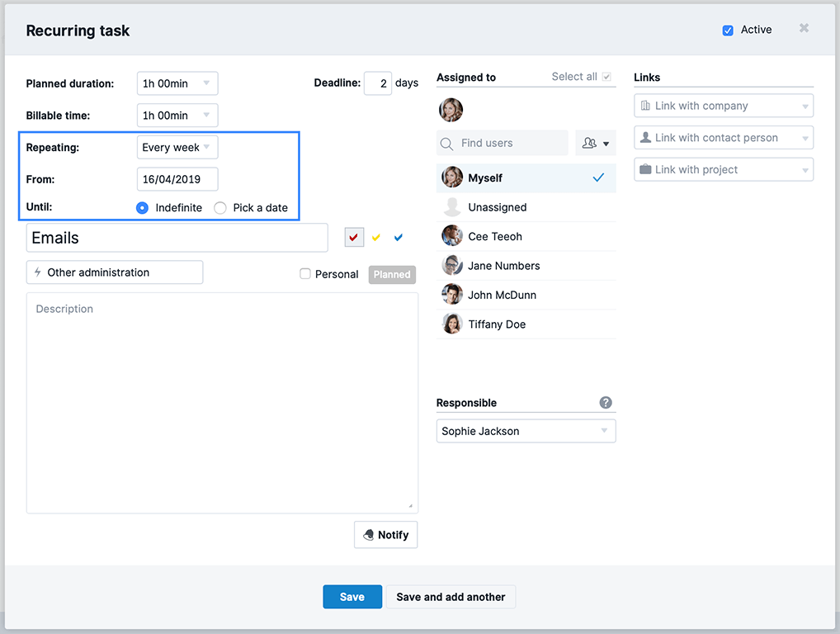This screenshot has width=840, height=634.
Task: Click into the Description text area
Action: 222,403
